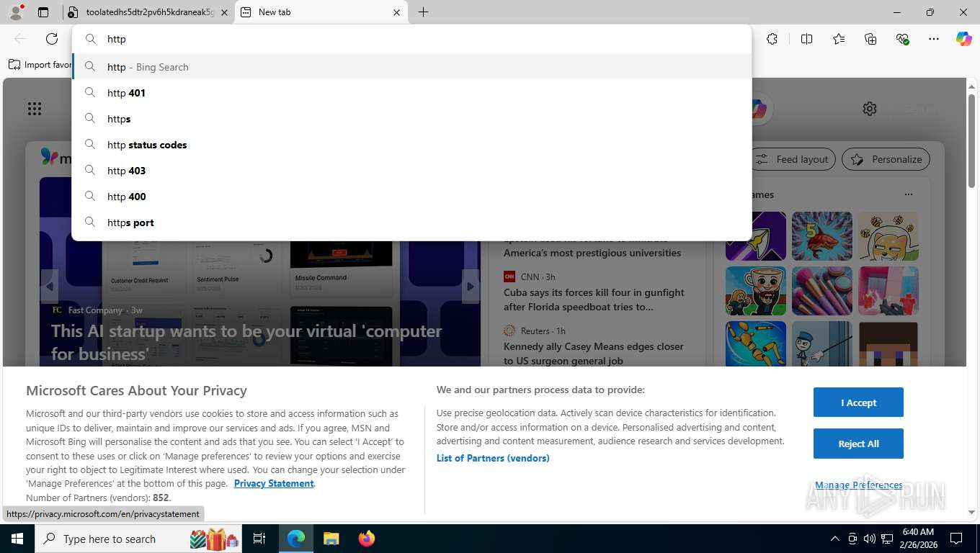The height and width of the screenshot is (553, 980).
Task: Open the Privacy Statement link
Action: 274,483
